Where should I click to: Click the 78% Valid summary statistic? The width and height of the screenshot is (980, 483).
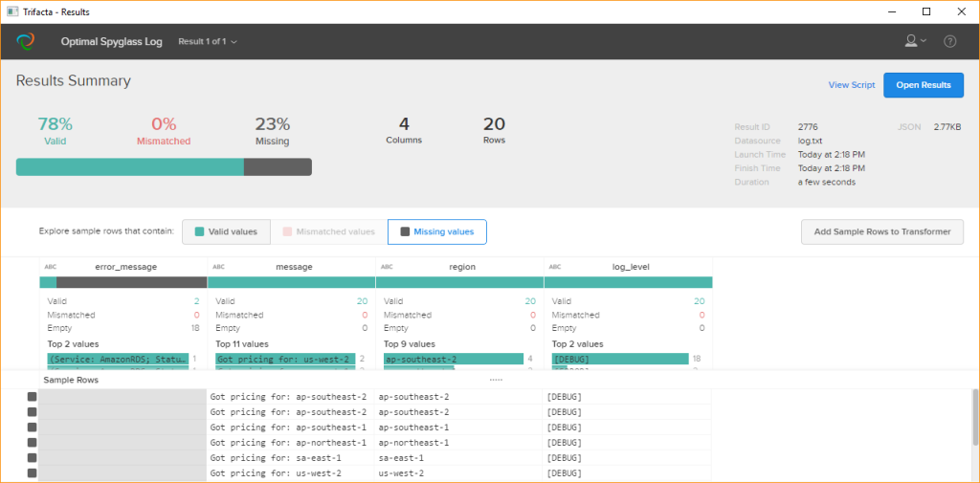(x=55, y=131)
